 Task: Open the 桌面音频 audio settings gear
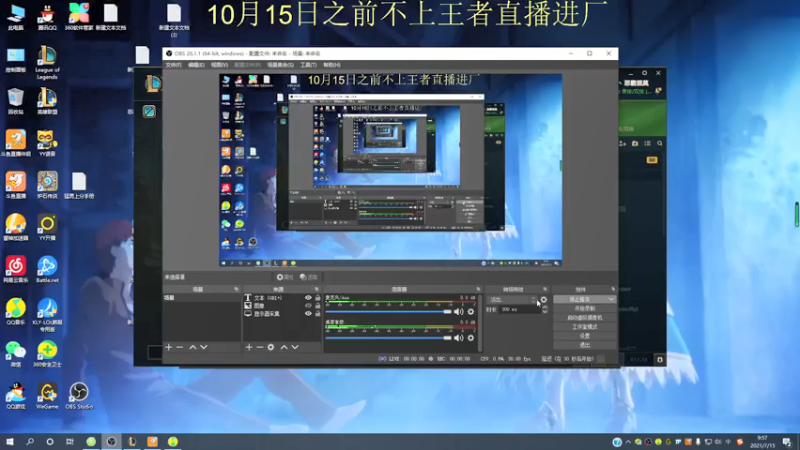tap(471, 338)
